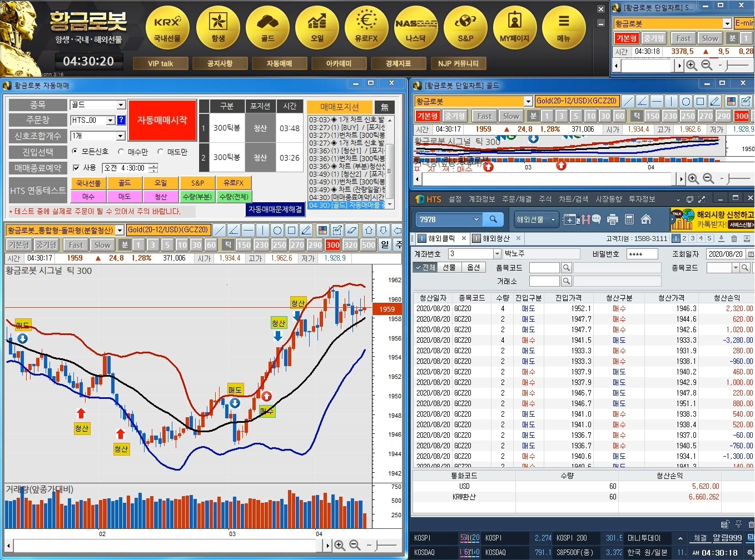Image resolution: width=755 pixels, height=560 pixels.
Task: Open the 차트/검색 menu in HTS
Action: point(573,199)
